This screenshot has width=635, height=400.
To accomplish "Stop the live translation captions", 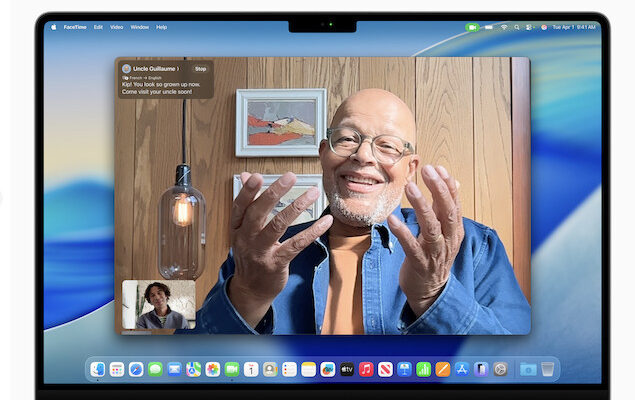I will click(x=200, y=69).
